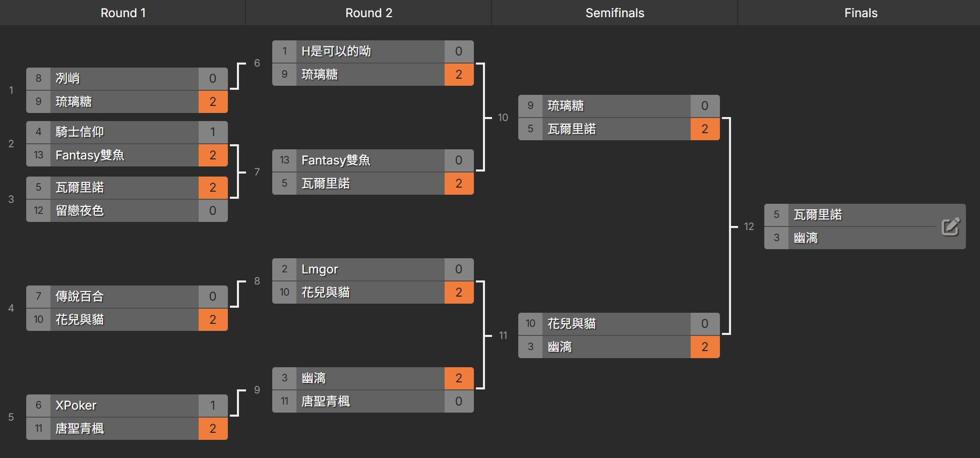The width and height of the screenshot is (980, 458).
Task: Click 唐聖青楓 in Round 2 match 9
Action: pyautogui.click(x=326, y=402)
